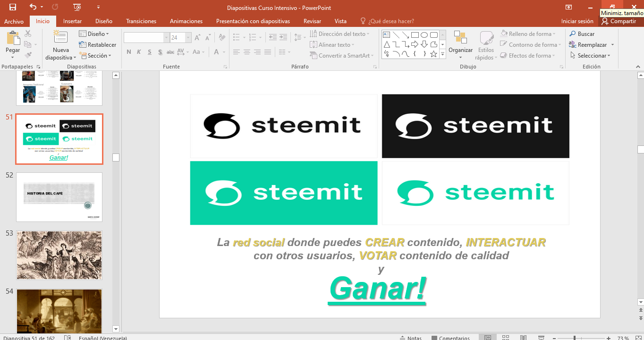Image resolution: width=644 pixels, height=340 pixels.
Task: Go to the Animaciones tab
Action: (186, 21)
